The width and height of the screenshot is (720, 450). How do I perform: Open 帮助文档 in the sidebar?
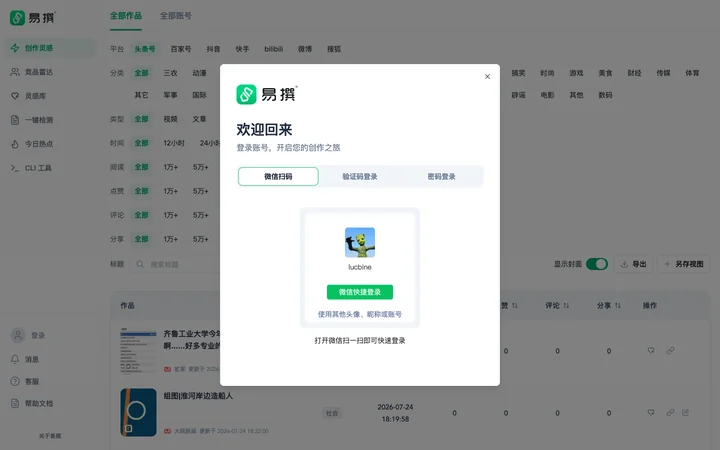[32, 403]
